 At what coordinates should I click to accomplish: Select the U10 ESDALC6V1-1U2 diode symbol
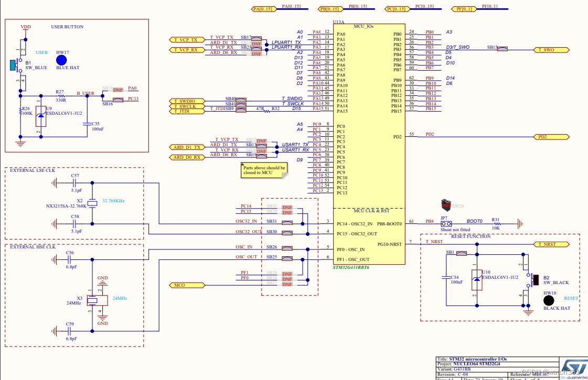pos(477,279)
